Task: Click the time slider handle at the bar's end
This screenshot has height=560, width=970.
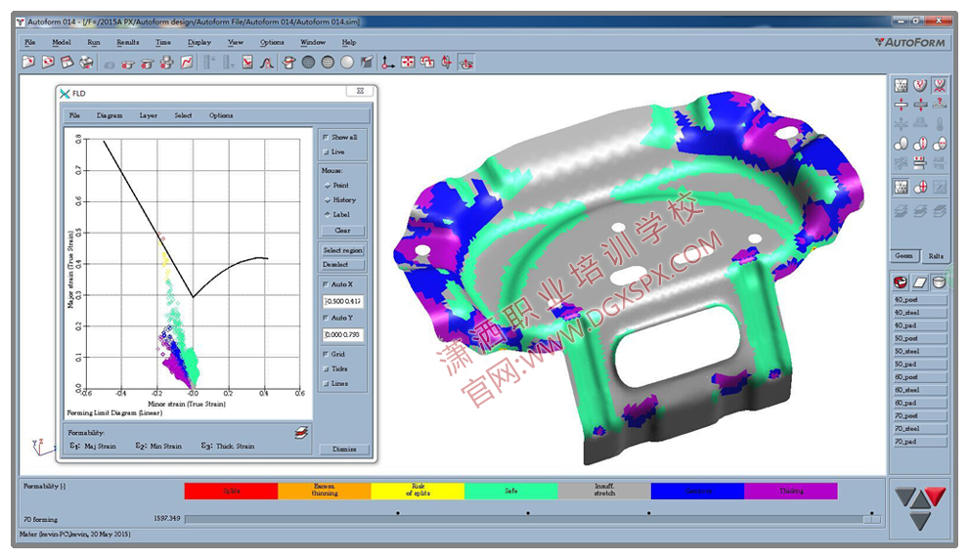Action: (x=872, y=520)
